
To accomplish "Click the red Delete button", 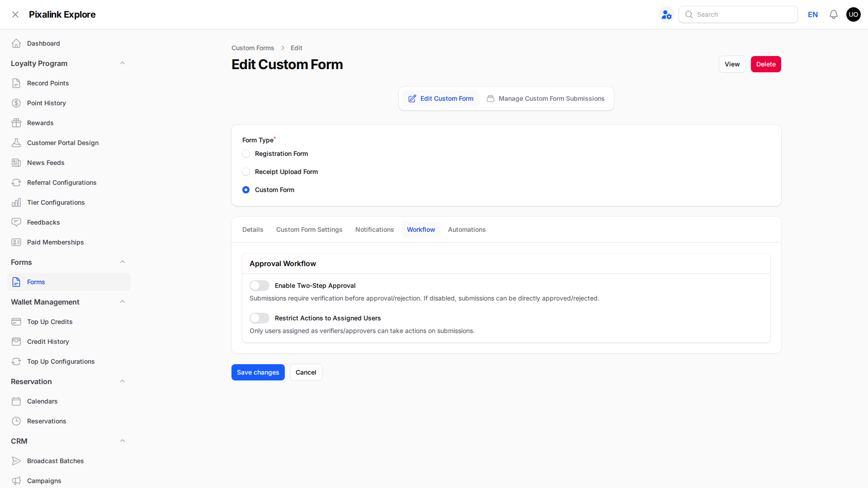I will [766, 64].
